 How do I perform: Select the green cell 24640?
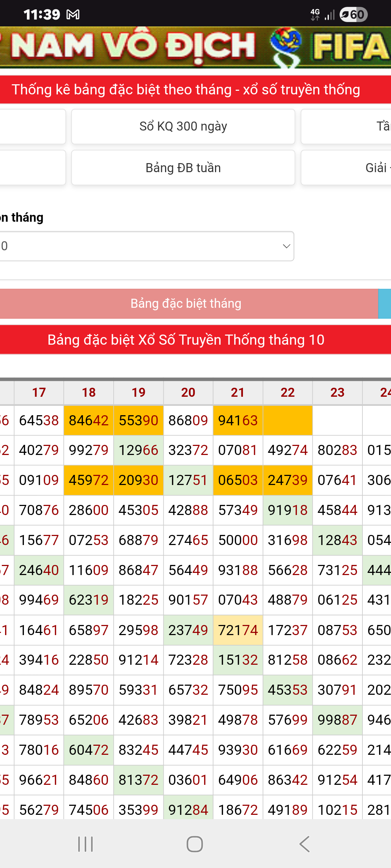coord(39,570)
